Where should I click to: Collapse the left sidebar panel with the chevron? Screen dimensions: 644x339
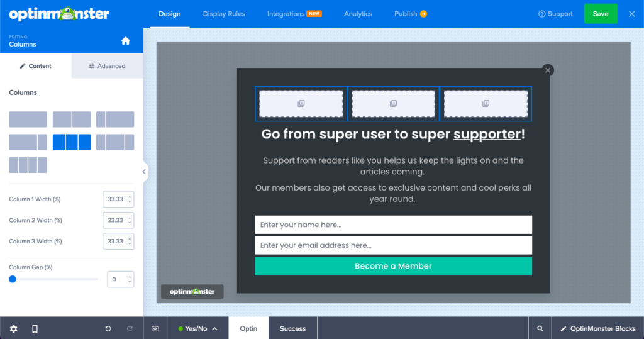144,172
